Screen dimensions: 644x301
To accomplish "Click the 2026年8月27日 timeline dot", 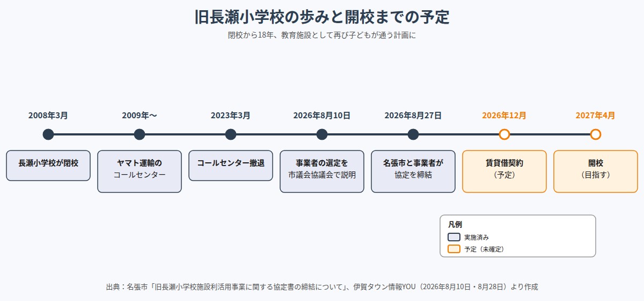I will coord(413,134).
